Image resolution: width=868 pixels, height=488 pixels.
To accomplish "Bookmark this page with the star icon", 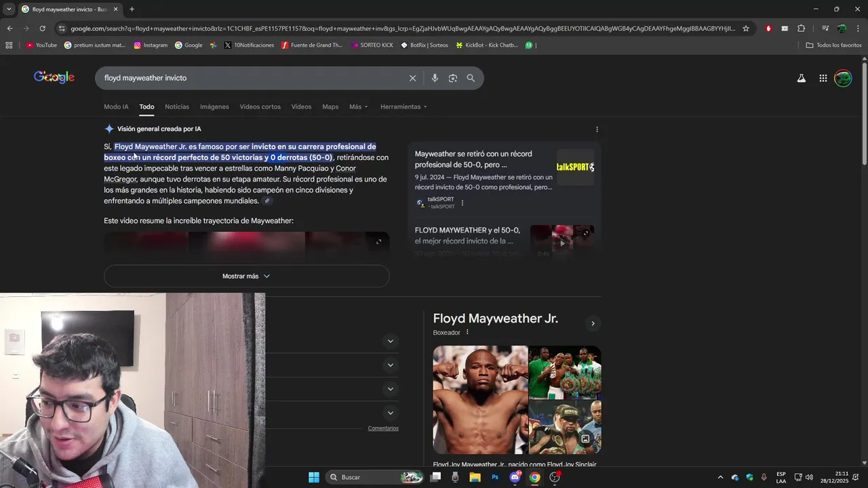I will (746, 28).
